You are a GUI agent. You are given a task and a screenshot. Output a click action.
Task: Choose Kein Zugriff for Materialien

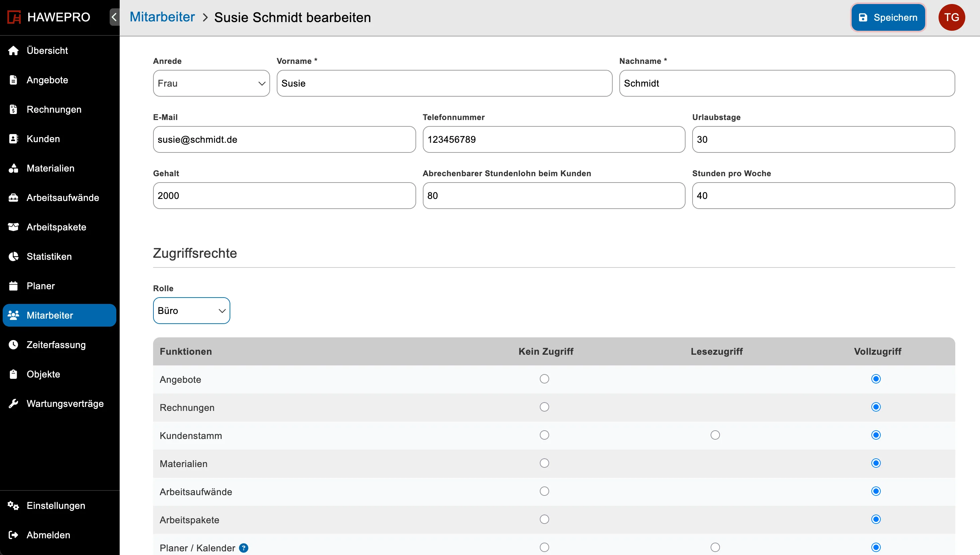click(x=544, y=463)
